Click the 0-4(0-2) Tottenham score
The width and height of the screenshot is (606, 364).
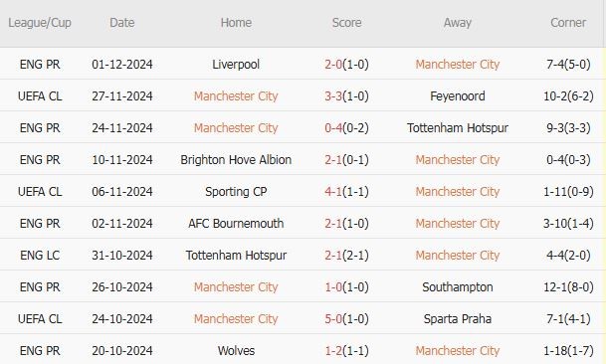point(346,128)
